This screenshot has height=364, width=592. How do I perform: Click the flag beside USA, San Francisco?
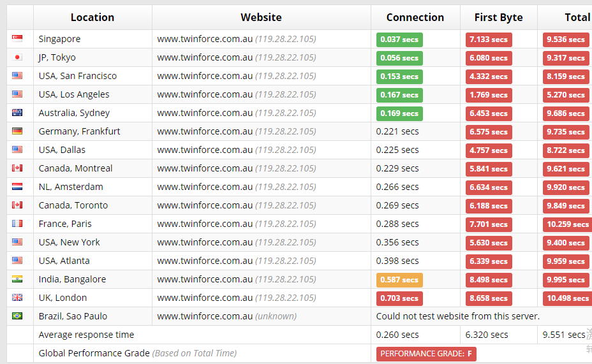(17, 75)
